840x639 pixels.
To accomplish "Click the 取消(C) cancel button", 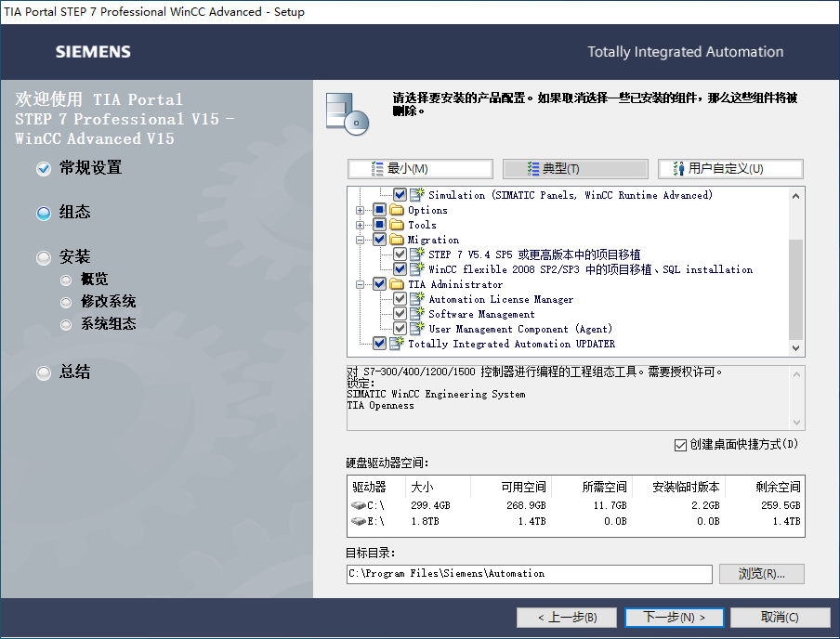I will (x=781, y=618).
